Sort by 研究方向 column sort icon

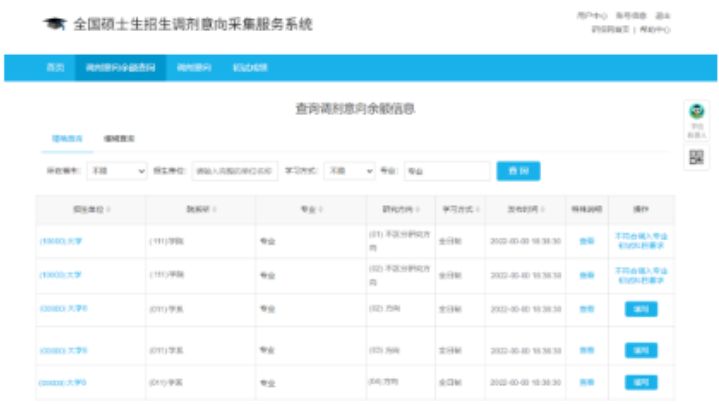[x=417, y=210]
